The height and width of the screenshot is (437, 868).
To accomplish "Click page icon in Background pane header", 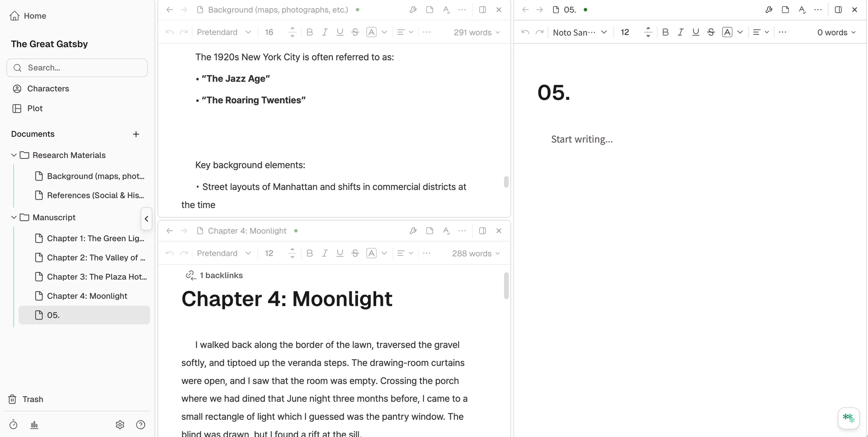I will (x=429, y=9).
